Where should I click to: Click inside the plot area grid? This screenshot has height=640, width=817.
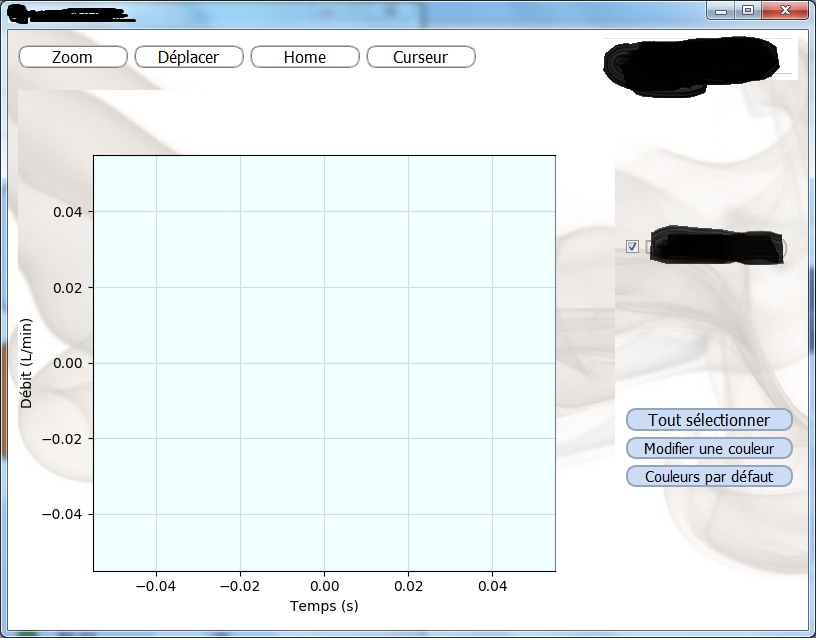(x=325, y=363)
